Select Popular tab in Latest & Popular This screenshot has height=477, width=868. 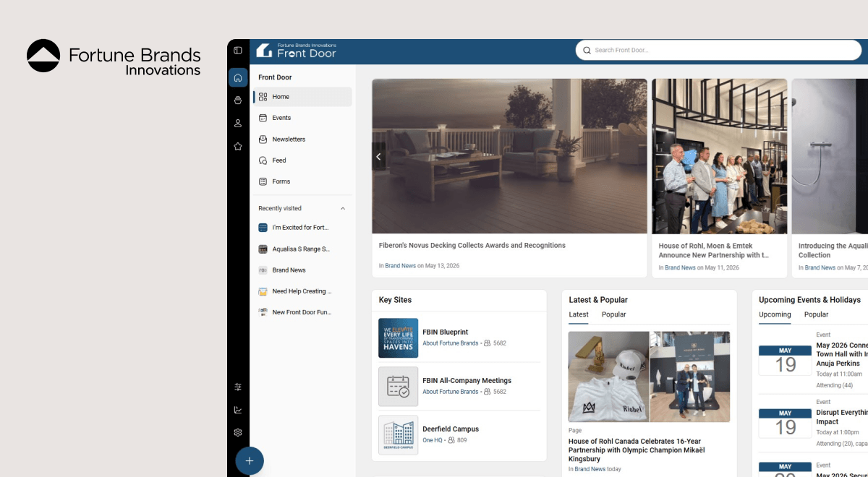coord(613,315)
